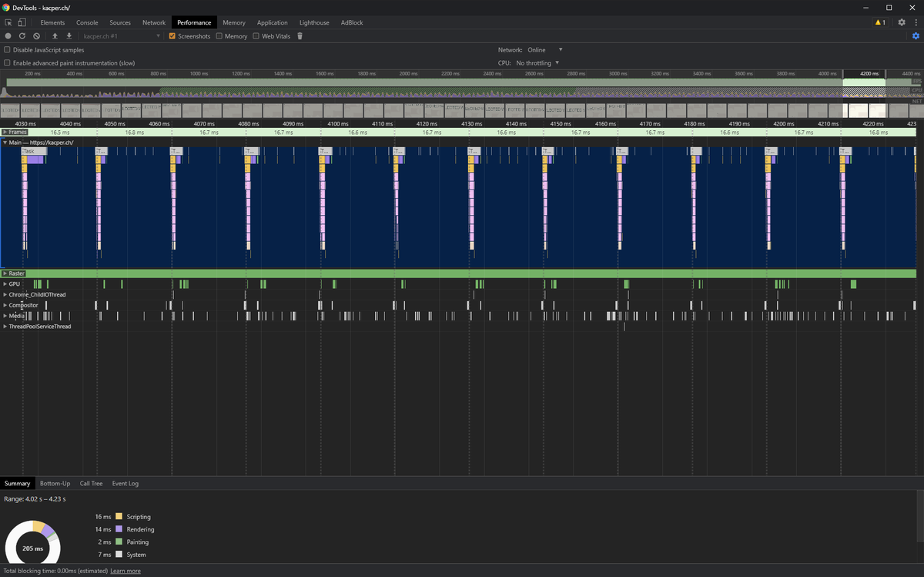The height and width of the screenshot is (577, 924).
Task: Switch to the Sources tab
Action: click(120, 22)
